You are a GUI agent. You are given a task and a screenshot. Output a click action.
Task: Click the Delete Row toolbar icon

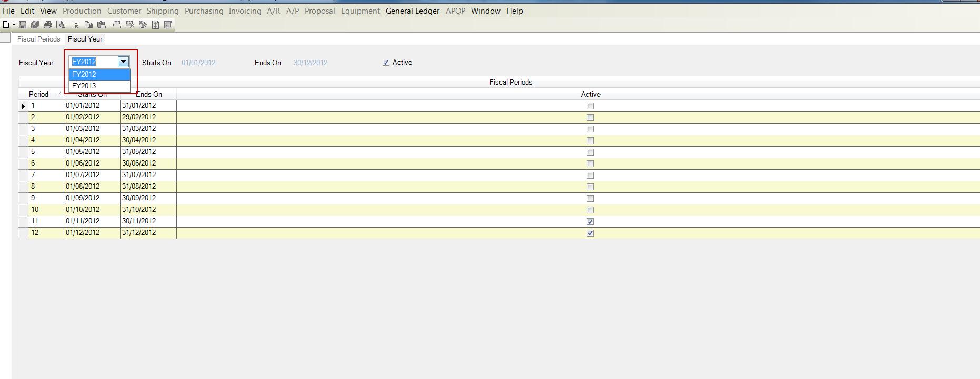point(130,25)
